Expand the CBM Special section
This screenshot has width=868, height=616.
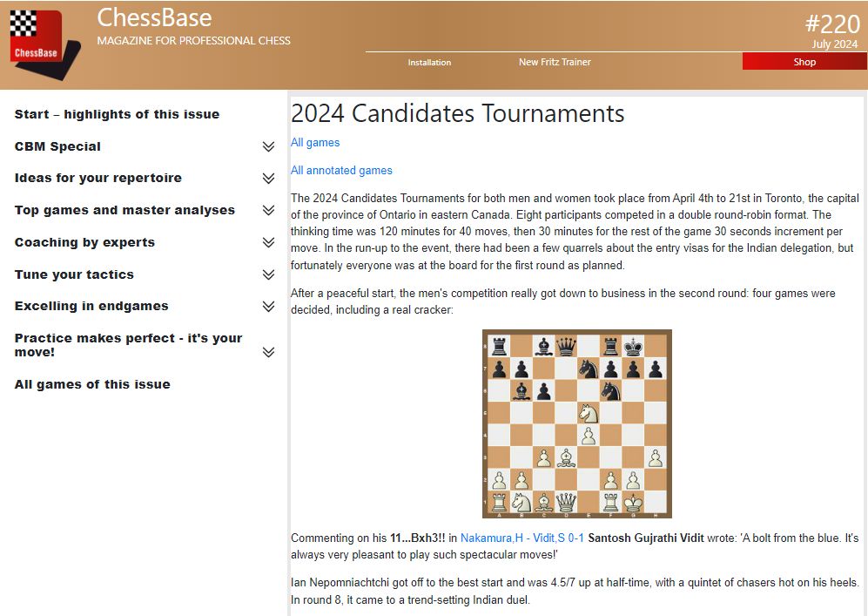[268, 146]
